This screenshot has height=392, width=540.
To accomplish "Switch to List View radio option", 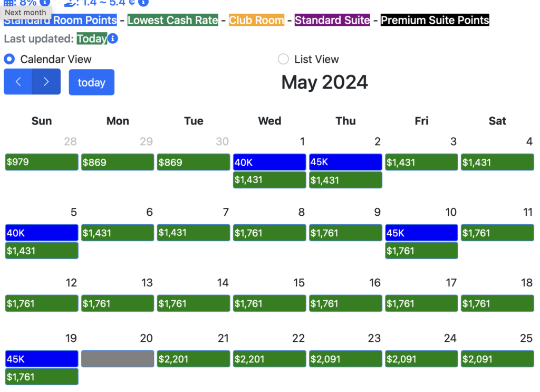I will pos(283,59).
